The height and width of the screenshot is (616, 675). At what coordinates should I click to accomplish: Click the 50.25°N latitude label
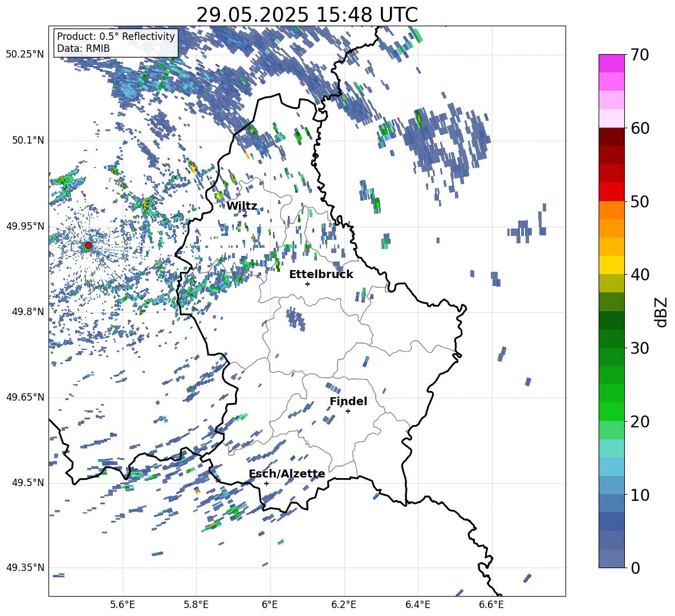pos(25,55)
